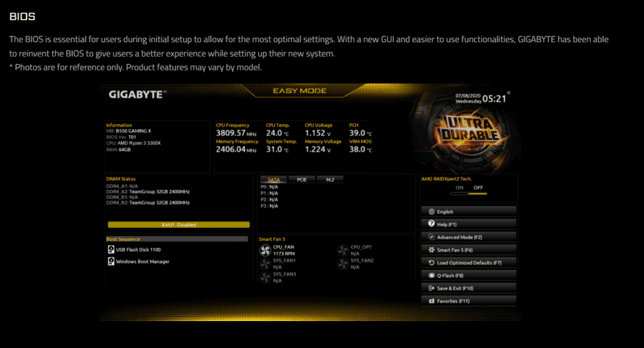Screen dimensions: 644x348
Task: Click the Windows Boot Manager drive icon
Action: [x=111, y=261]
